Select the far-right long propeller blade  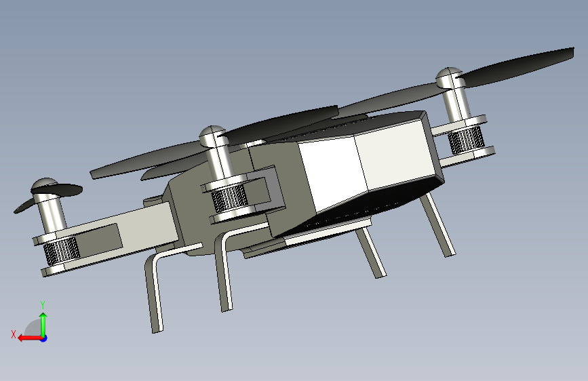(515, 68)
